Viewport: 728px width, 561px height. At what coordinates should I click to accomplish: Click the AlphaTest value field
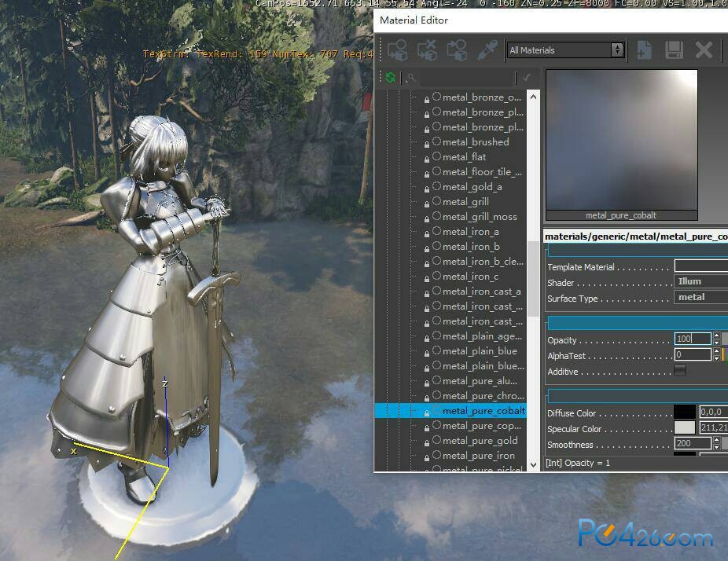[693, 354]
